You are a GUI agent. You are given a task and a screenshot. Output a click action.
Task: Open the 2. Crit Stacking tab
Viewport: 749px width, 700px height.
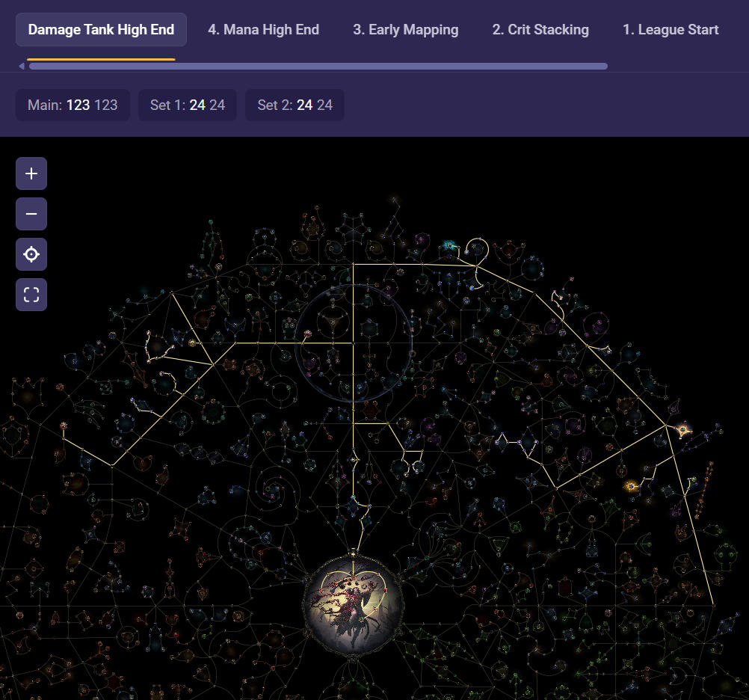click(540, 30)
